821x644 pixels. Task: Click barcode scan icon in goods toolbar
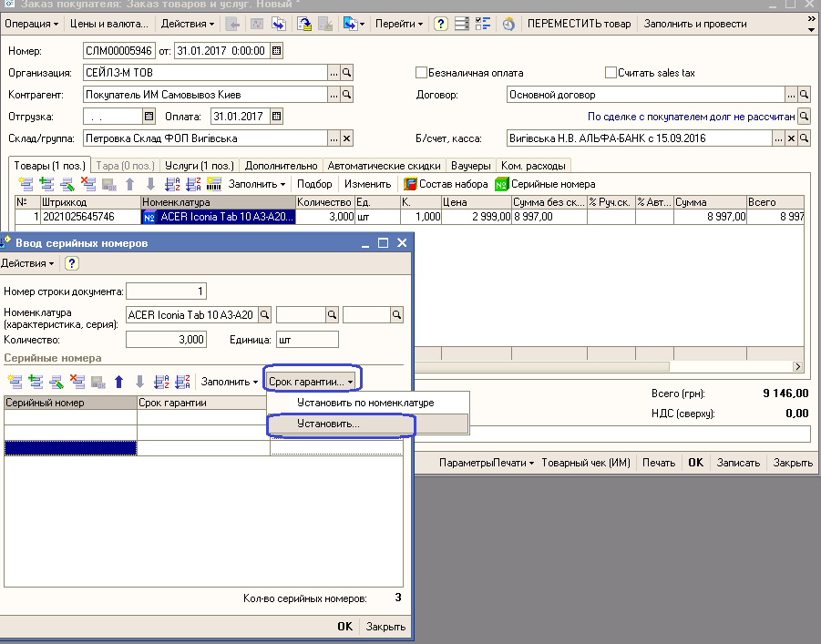(213, 184)
